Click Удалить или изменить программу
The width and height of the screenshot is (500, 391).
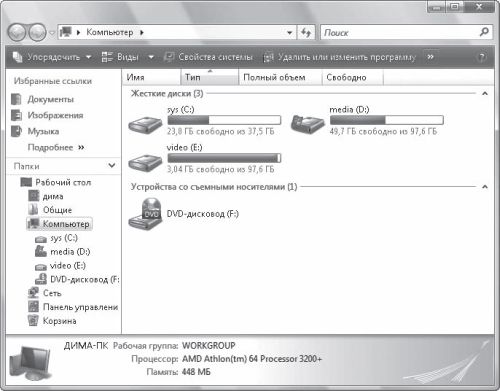click(x=339, y=57)
